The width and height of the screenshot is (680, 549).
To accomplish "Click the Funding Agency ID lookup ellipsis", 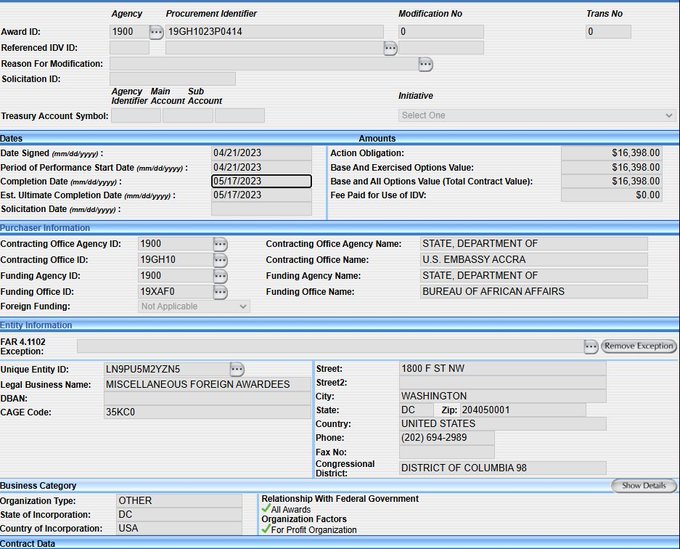I will click(220, 276).
